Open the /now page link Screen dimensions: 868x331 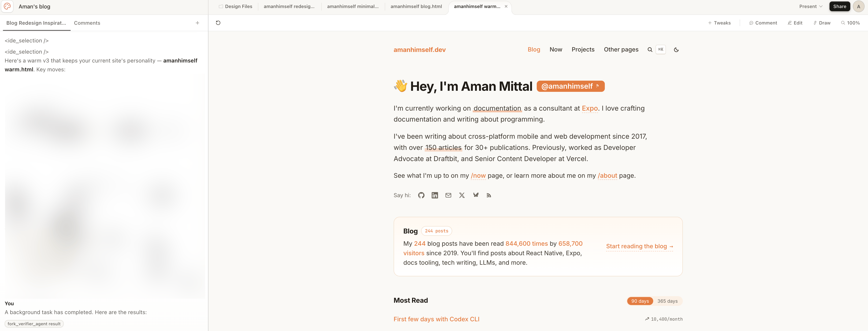point(478,176)
